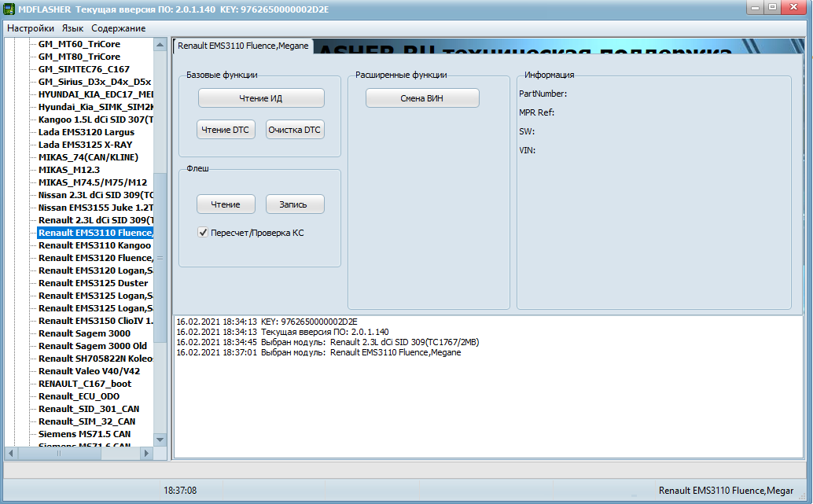Image resolution: width=813 pixels, height=504 pixels.
Task: Click log line Текущая вверсия ПО: 2.0.1.140
Action: coord(282,332)
